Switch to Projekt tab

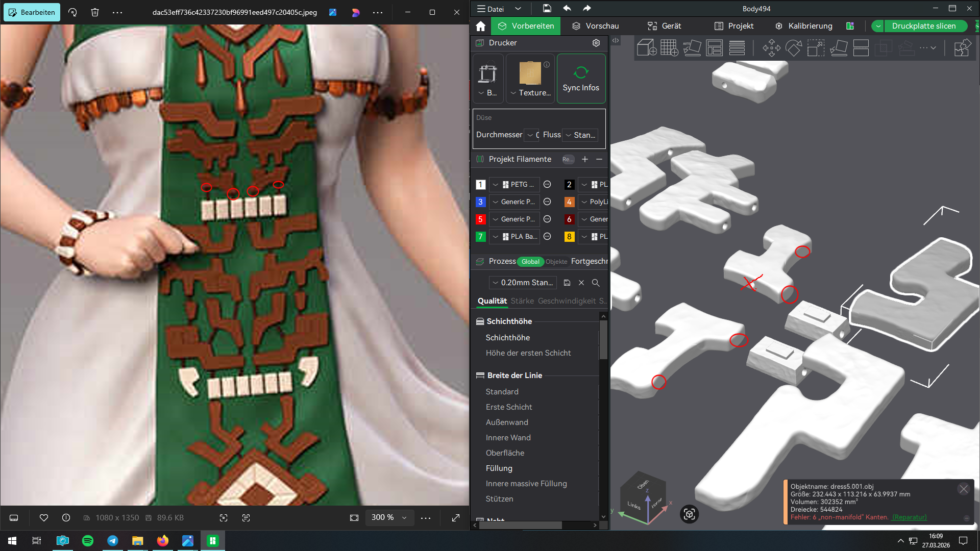(x=734, y=26)
